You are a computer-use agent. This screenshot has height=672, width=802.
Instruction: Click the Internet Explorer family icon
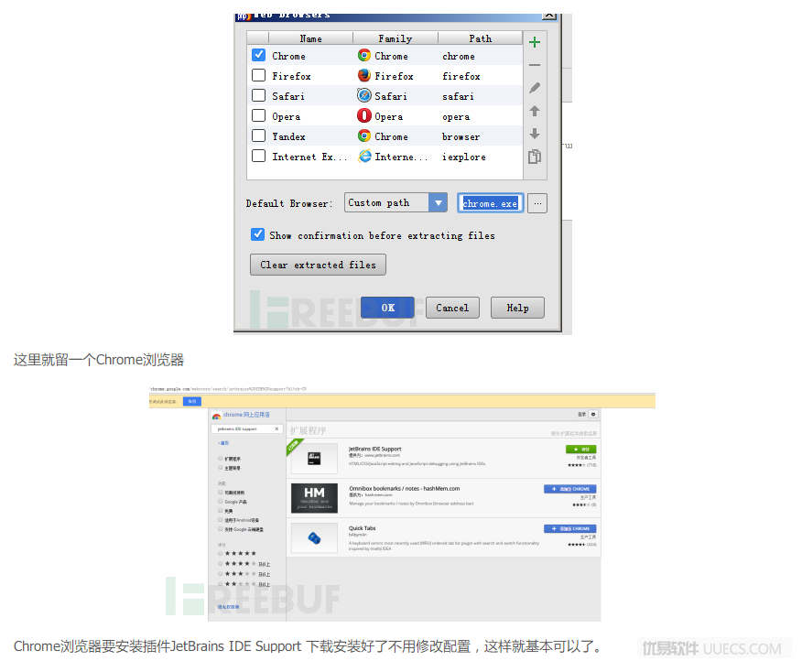pyautogui.click(x=364, y=157)
